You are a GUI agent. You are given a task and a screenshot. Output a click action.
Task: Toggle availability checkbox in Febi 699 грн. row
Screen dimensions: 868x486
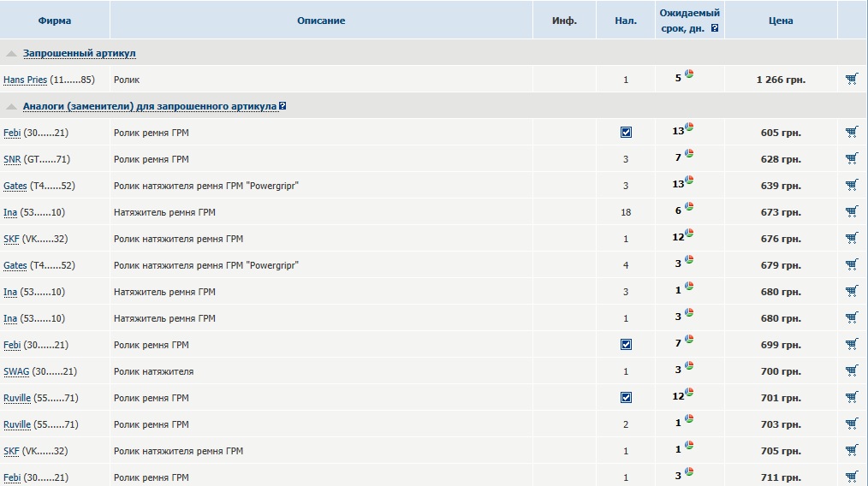626,345
